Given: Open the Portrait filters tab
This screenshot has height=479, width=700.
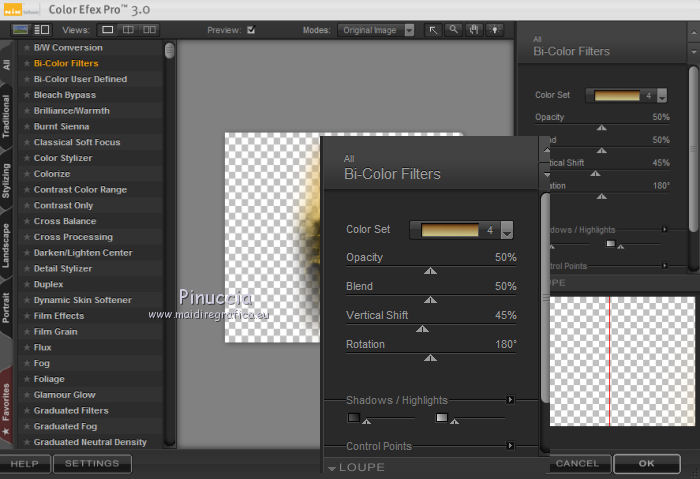Looking at the screenshot, I should pos(6,308).
